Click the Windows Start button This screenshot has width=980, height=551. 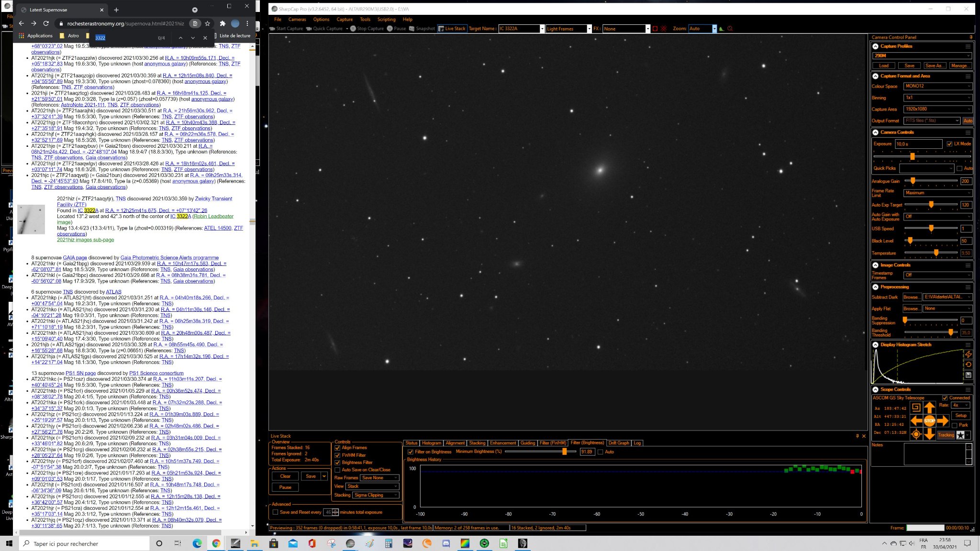pyautogui.click(x=9, y=543)
